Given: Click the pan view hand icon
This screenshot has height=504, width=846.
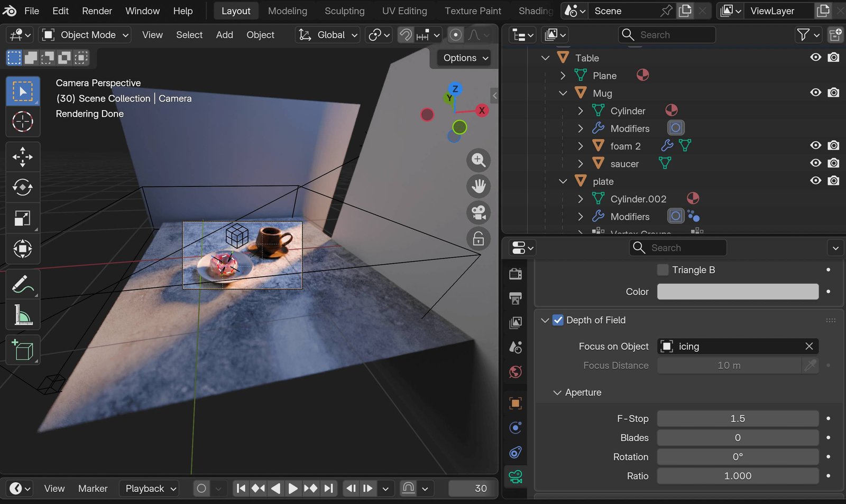Looking at the screenshot, I should [479, 186].
